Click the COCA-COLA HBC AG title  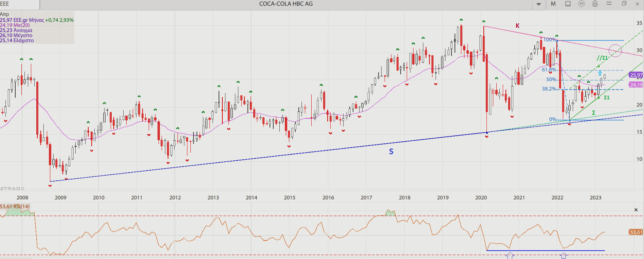pyautogui.click(x=286, y=4)
